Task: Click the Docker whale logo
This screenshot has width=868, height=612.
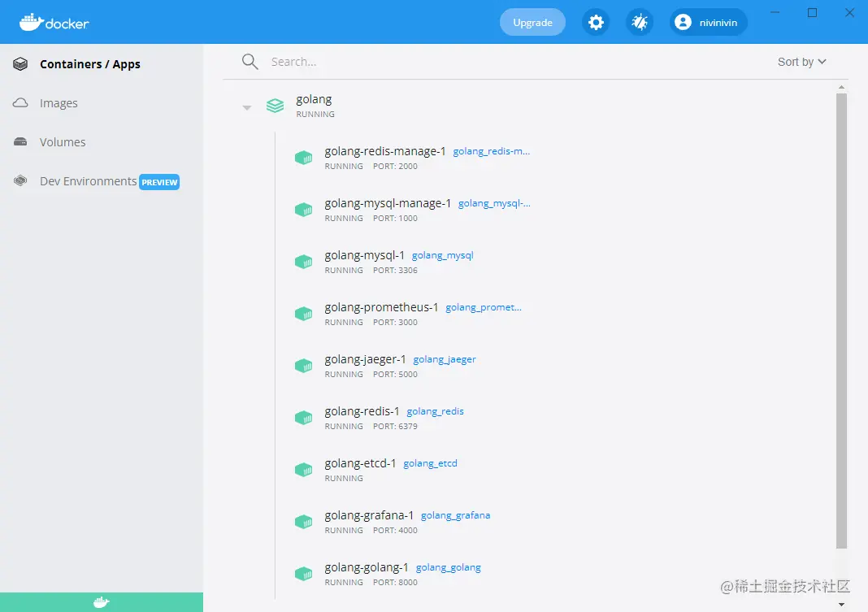Action: point(54,22)
